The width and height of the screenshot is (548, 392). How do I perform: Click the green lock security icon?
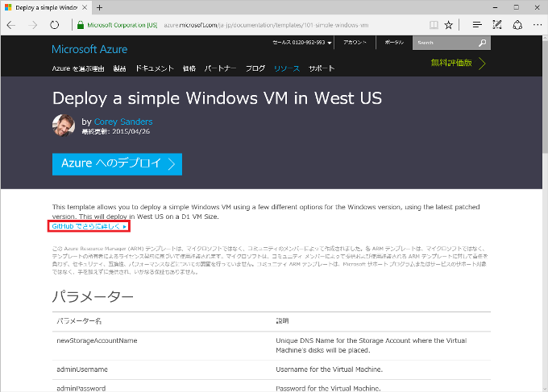(81, 25)
